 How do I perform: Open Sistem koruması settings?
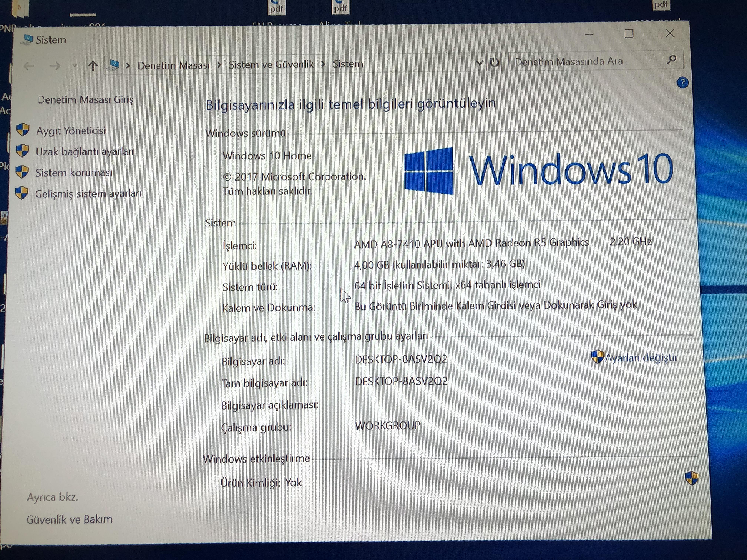click(x=74, y=172)
